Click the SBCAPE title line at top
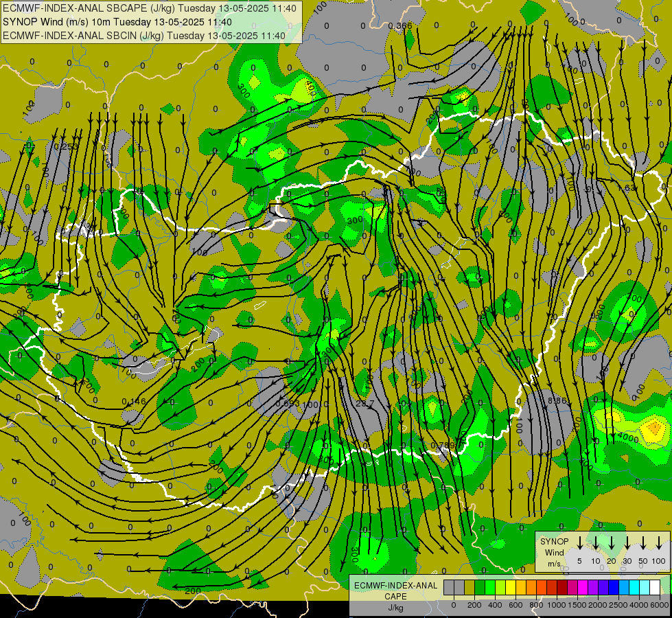 click(x=150, y=8)
